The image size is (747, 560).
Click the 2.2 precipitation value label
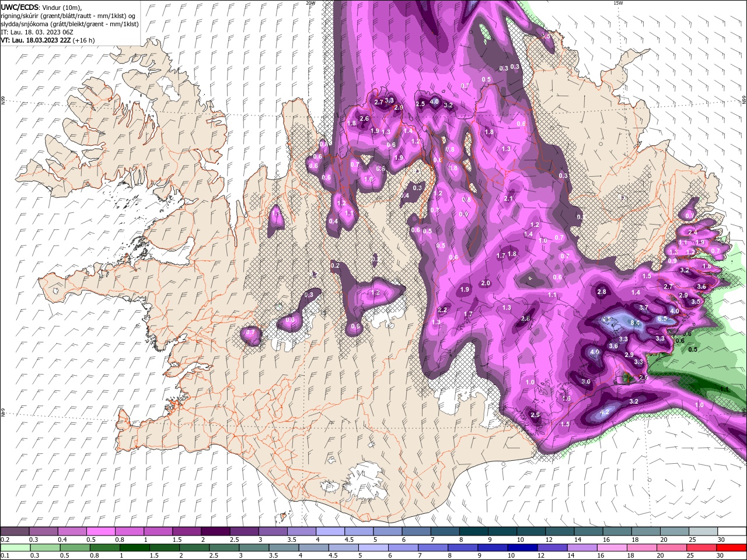[442, 310]
